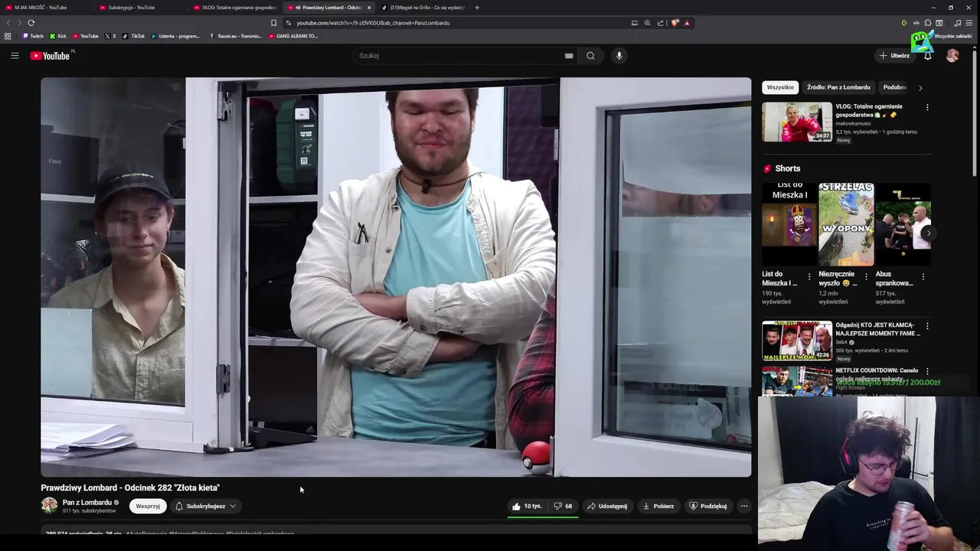Open more actions three-dot button under video
Image resolution: width=980 pixels, height=551 pixels.
743,506
